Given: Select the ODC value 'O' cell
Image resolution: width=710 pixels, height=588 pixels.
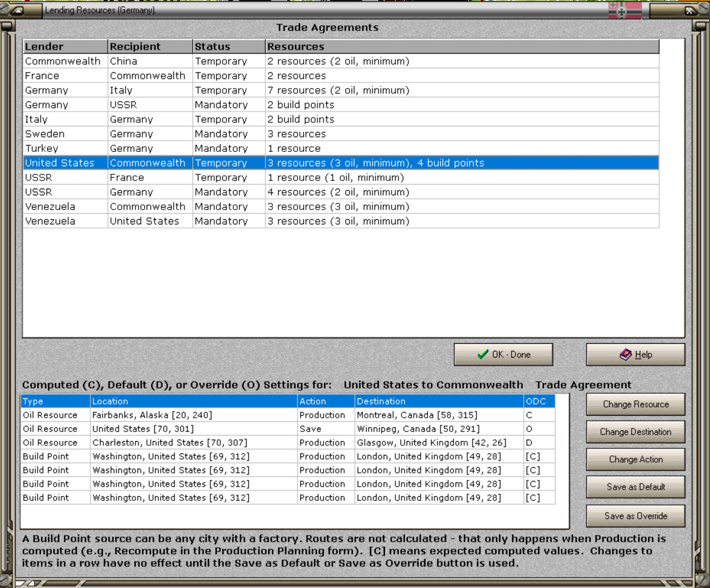Looking at the screenshot, I should click(539, 429).
